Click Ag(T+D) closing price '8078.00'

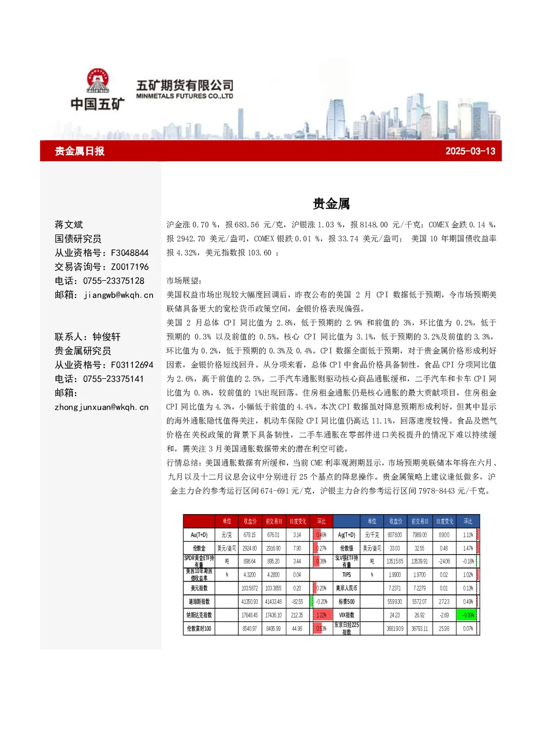pos(395,535)
